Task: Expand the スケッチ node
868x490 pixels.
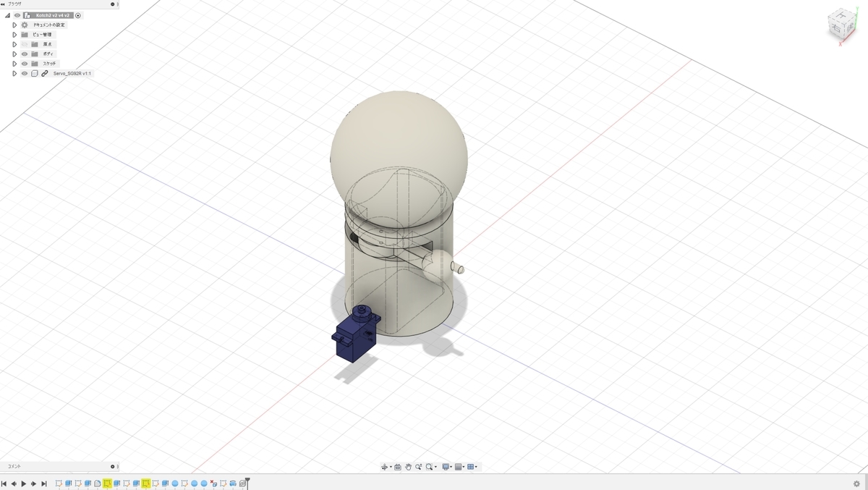Action: 14,64
